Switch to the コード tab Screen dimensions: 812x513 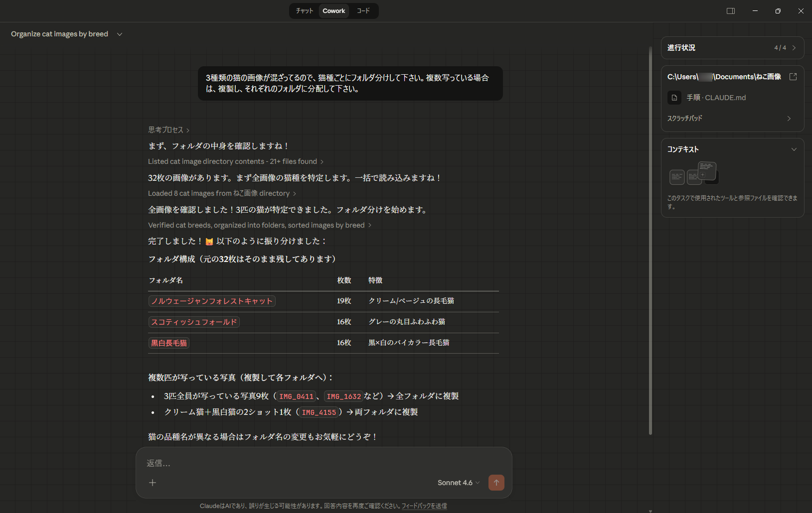point(363,11)
